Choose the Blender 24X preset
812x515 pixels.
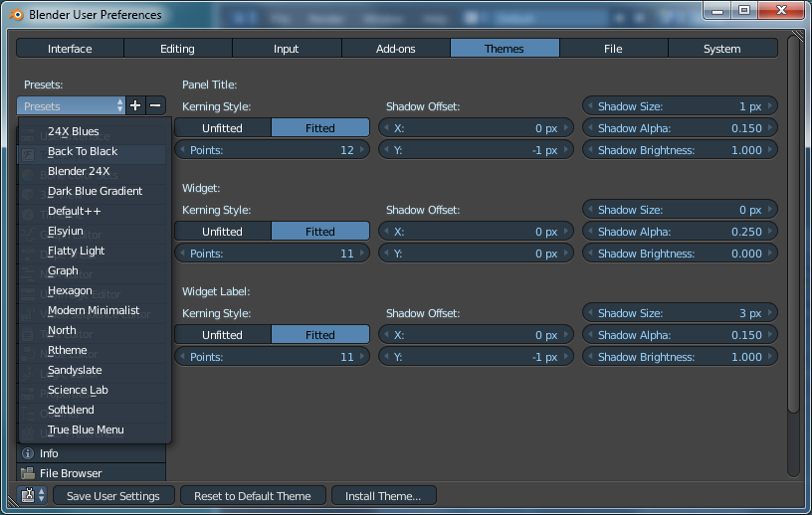[95, 171]
